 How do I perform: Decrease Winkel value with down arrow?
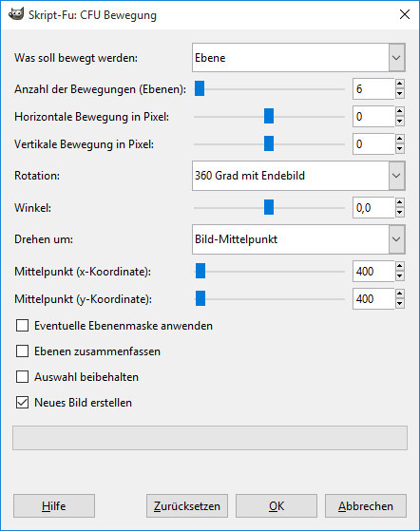400,213
